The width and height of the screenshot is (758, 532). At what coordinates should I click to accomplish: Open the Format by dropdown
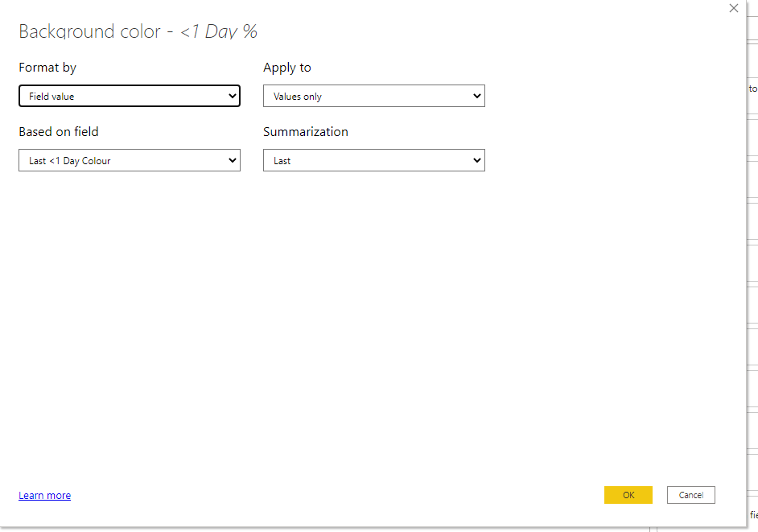coord(130,96)
